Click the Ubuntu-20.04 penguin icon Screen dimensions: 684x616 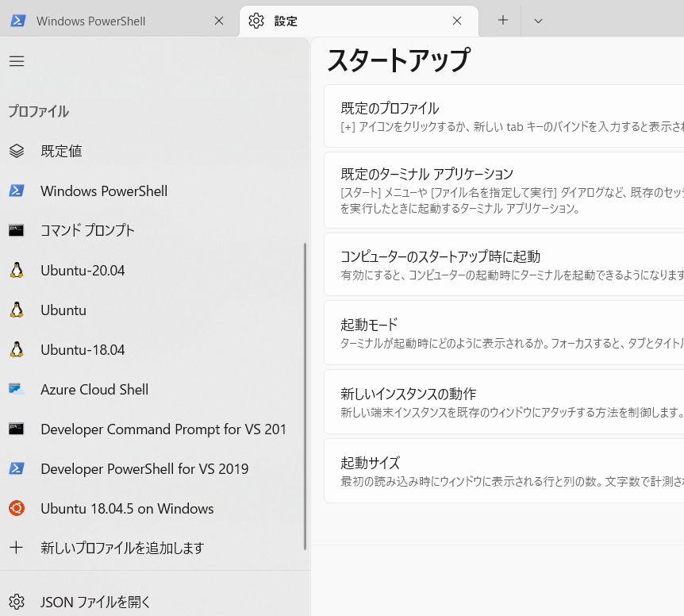(x=17, y=270)
